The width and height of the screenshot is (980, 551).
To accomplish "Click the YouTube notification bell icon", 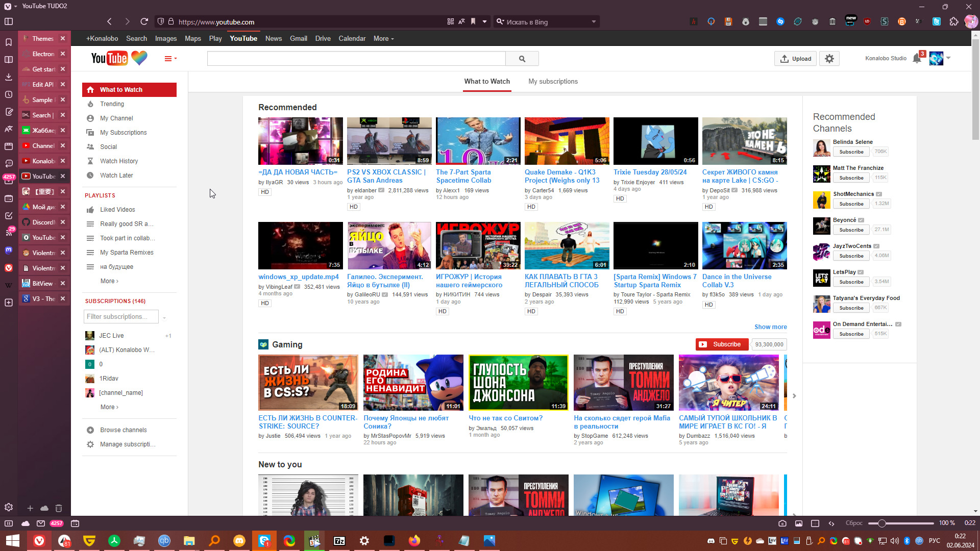I will click(x=917, y=59).
